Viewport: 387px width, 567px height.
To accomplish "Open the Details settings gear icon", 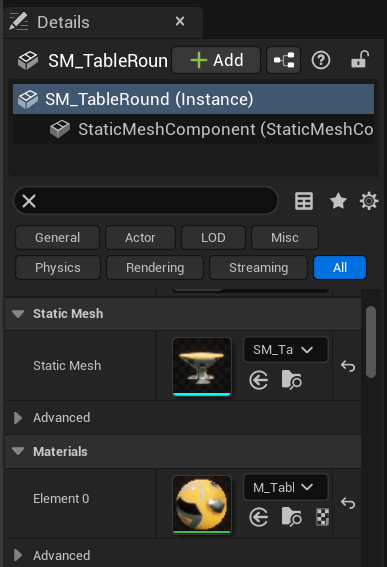I will tap(369, 201).
